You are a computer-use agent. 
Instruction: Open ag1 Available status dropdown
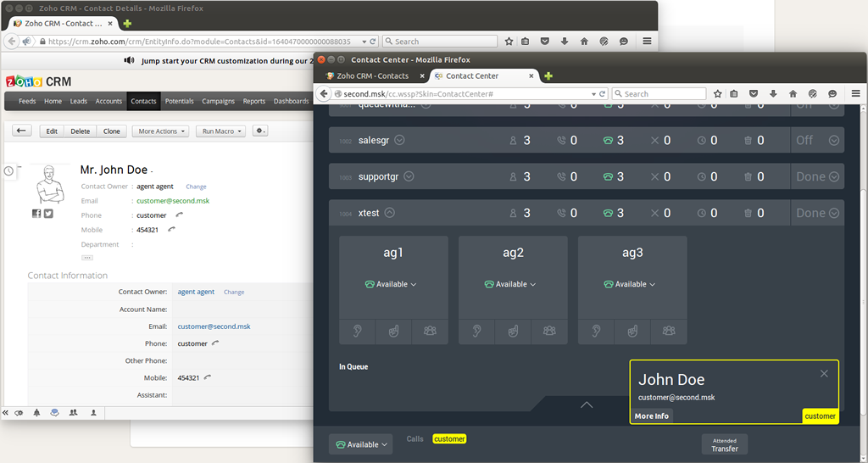click(391, 284)
